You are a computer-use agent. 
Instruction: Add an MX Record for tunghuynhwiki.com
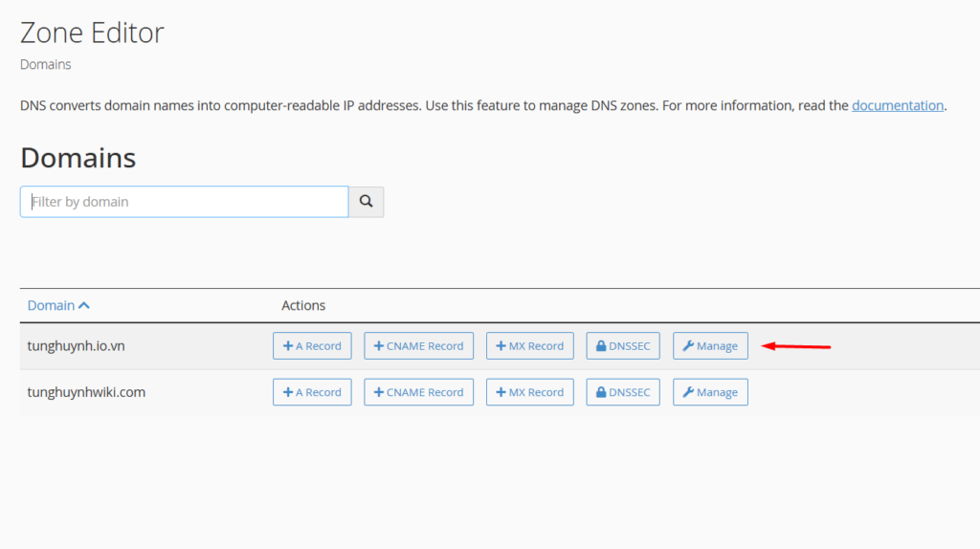click(529, 392)
